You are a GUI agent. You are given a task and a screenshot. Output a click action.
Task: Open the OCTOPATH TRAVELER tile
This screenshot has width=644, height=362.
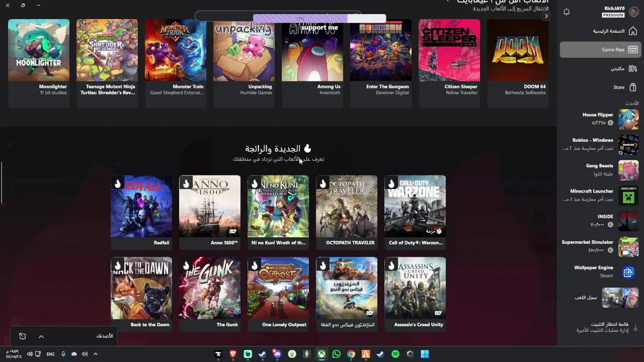pyautogui.click(x=347, y=212)
